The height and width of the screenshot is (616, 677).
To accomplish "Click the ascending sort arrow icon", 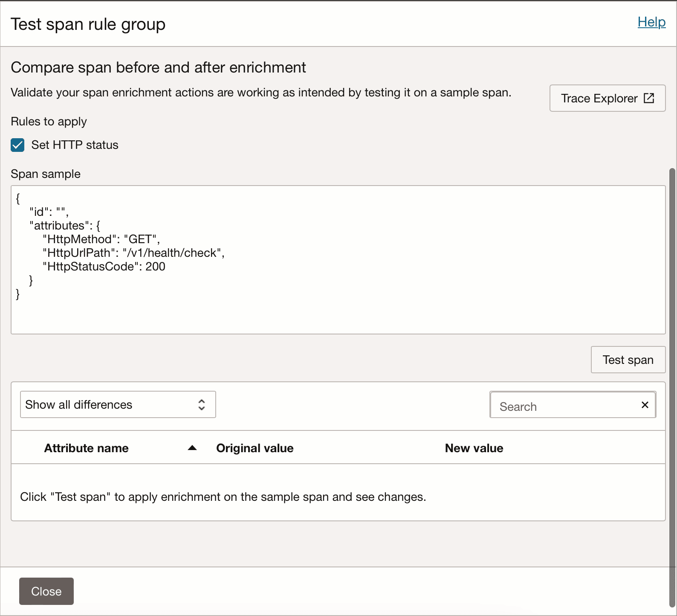I will pyautogui.click(x=192, y=448).
